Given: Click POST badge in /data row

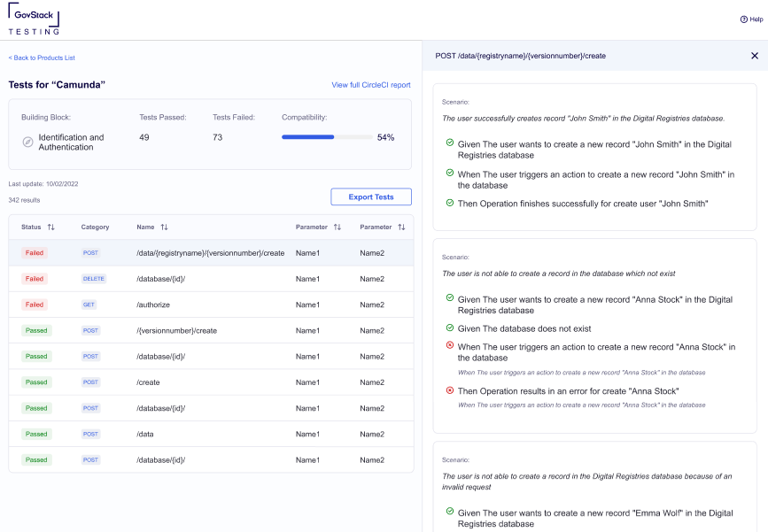Looking at the screenshot, I should [90, 434].
